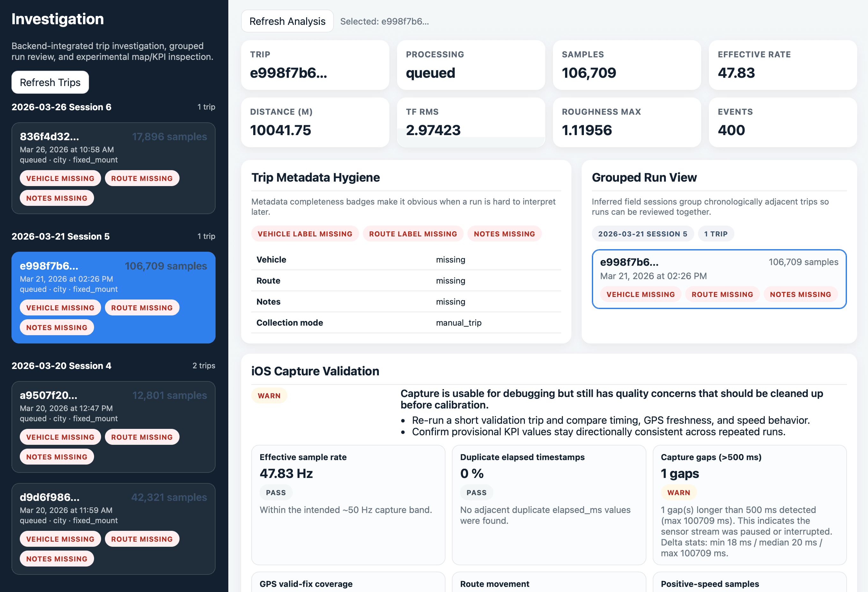Click the Refresh Analysis button
Screen dimensions: 868x592
coord(287,21)
